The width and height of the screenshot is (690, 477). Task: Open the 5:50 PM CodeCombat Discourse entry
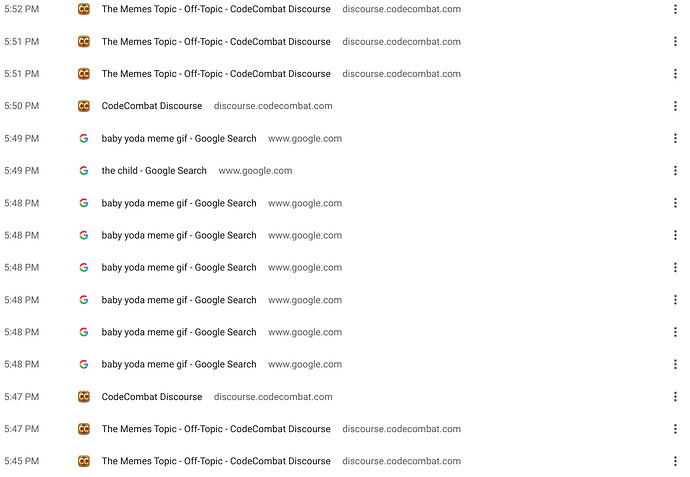coord(152,106)
